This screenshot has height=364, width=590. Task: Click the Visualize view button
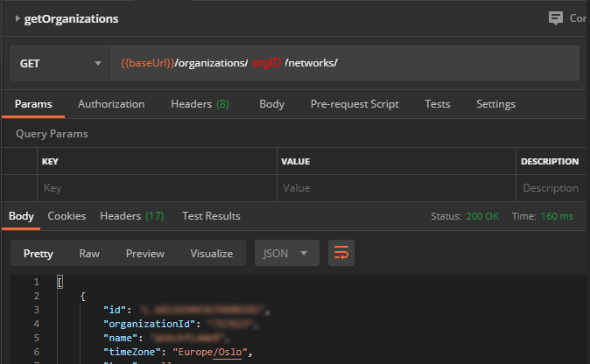[212, 254]
